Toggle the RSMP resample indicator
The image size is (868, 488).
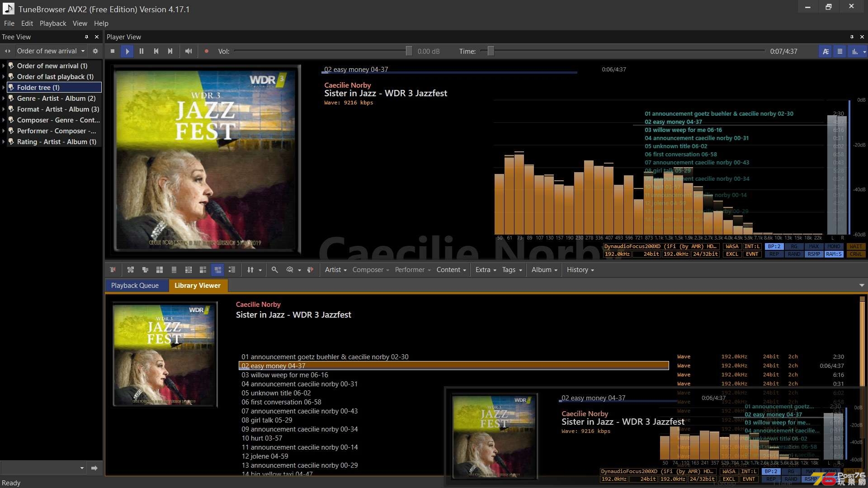coord(814,254)
